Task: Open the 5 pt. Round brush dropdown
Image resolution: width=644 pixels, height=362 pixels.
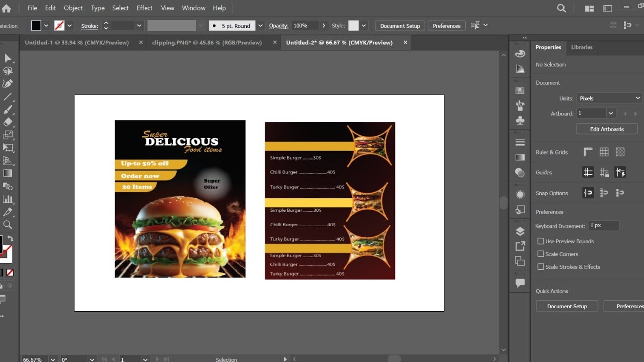Action: (x=260, y=26)
